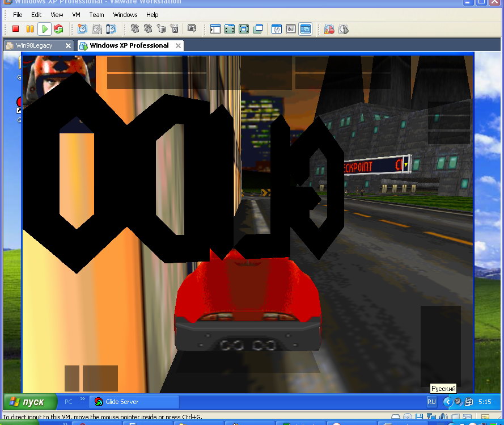Click the revert to snapshot icon
This screenshot has height=425, width=504.
click(x=97, y=29)
